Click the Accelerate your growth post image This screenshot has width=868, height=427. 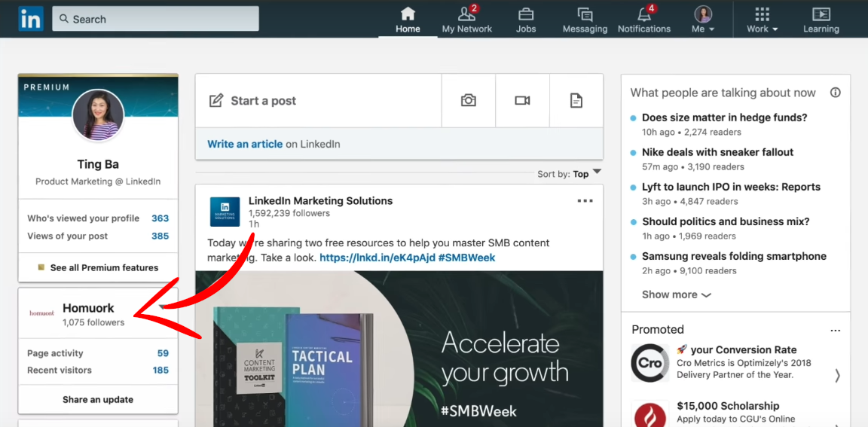[399, 349]
